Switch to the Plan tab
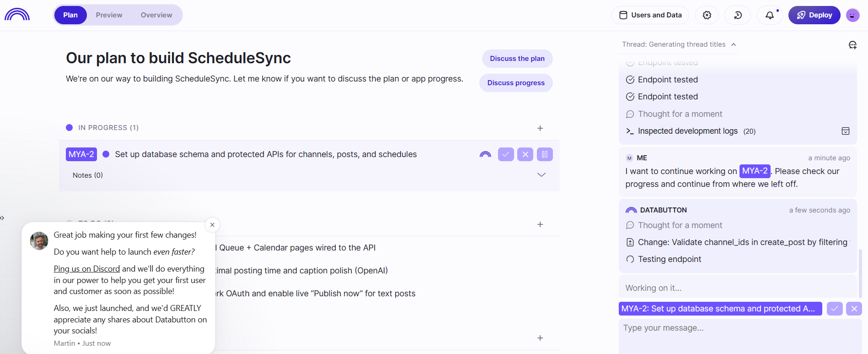 point(70,15)
